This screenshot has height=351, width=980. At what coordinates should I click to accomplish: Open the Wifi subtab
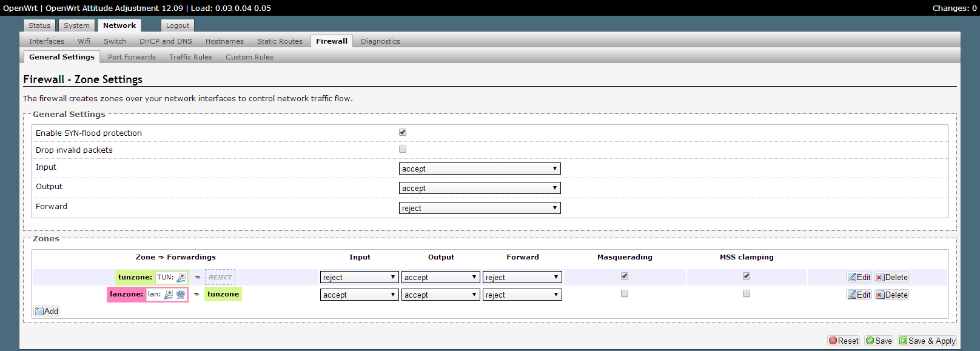(x=84, y=41)
